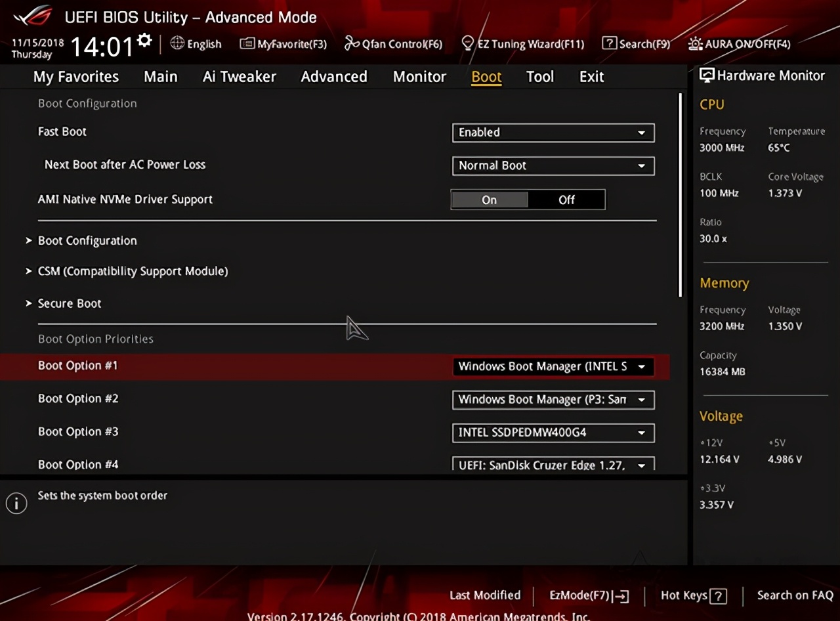Set AMI Native NVMe Driver Support to Off
840x621 pixels.
click(566, 200)
